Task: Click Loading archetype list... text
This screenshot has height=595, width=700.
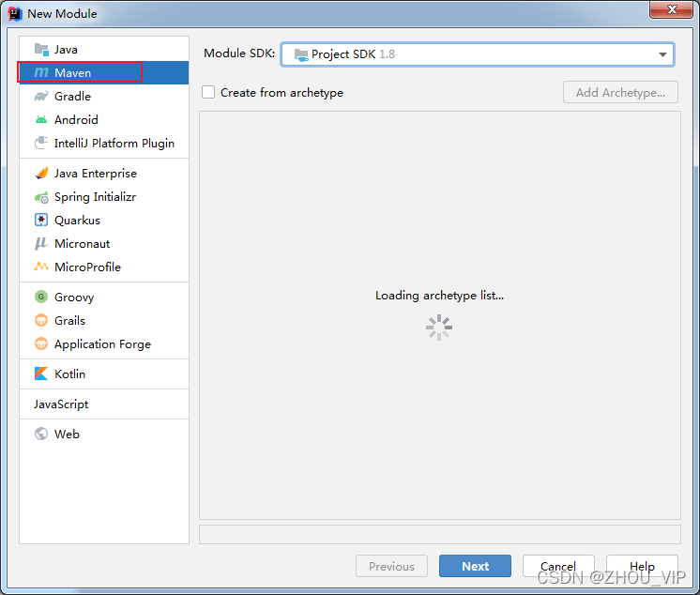Action: pos(439,295)
